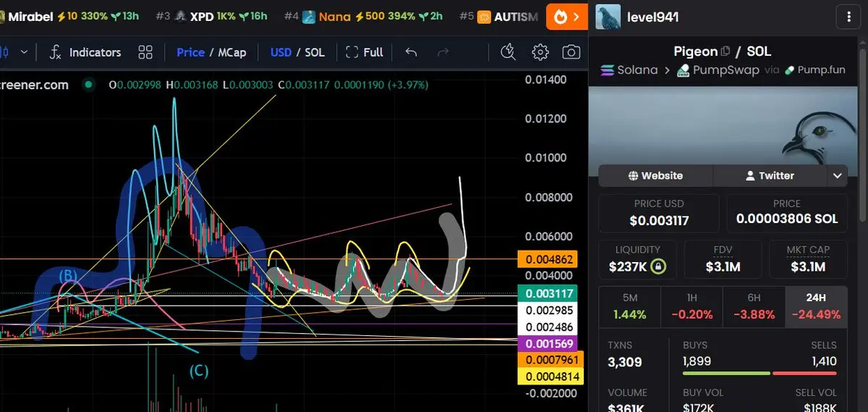
Task: Click the green buys progress bar
Action: tap(726, 373)
